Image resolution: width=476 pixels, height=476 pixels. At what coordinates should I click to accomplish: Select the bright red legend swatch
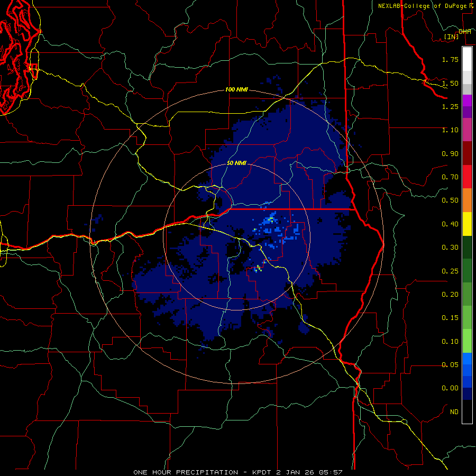tap(467, 177)
